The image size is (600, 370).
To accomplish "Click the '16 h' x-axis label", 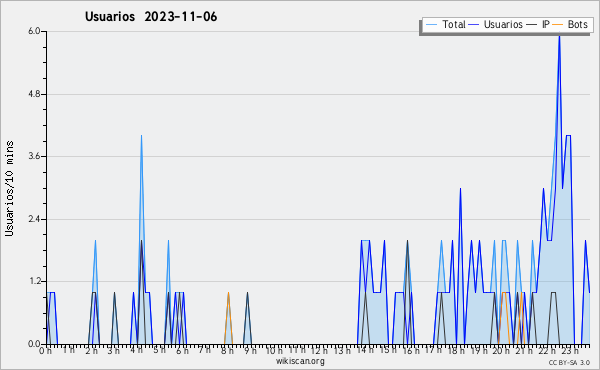I will pyautogui.click(x=411, y=351).
